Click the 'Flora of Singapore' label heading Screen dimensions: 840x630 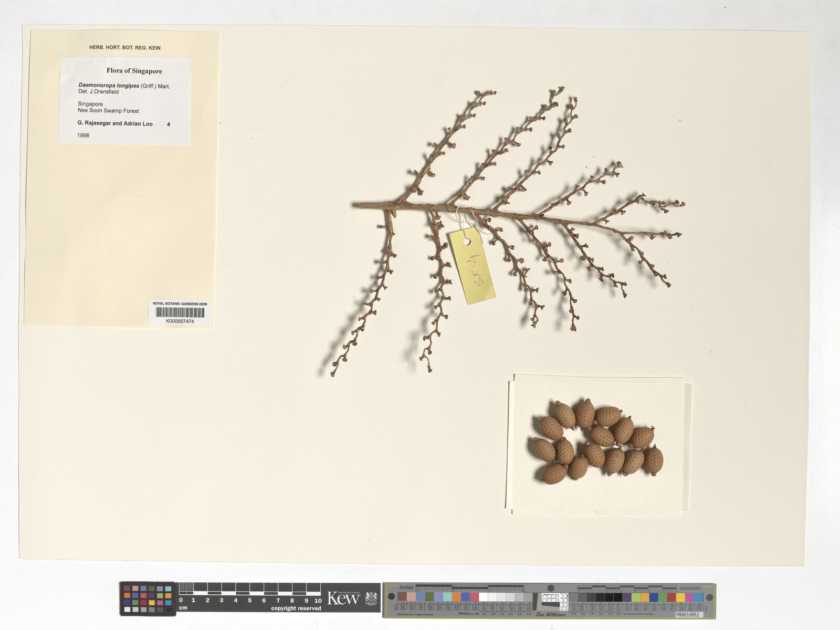[134, 71]
